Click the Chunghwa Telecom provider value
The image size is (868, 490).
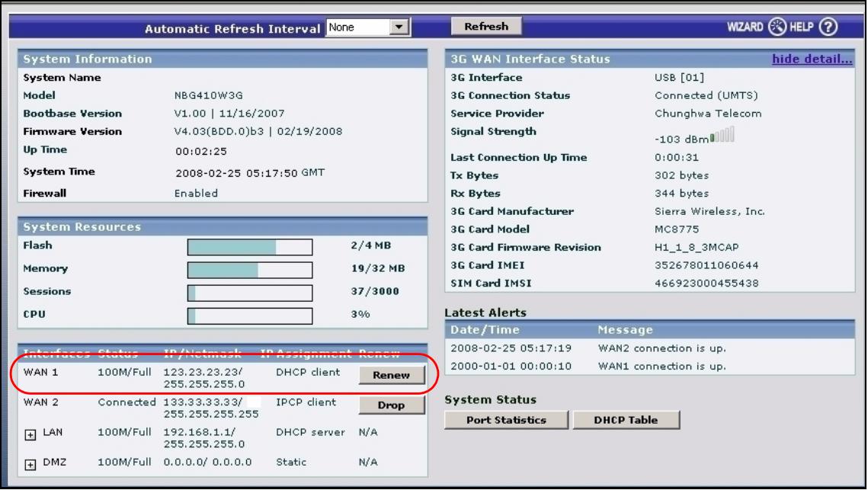coord(708,114)
